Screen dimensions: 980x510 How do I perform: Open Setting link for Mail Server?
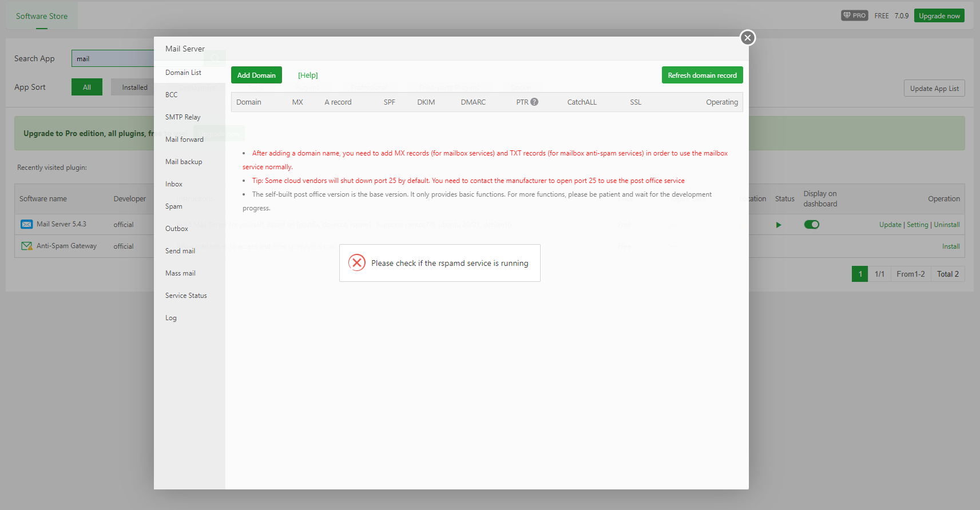pyautogui.click(x=918, y=225)
